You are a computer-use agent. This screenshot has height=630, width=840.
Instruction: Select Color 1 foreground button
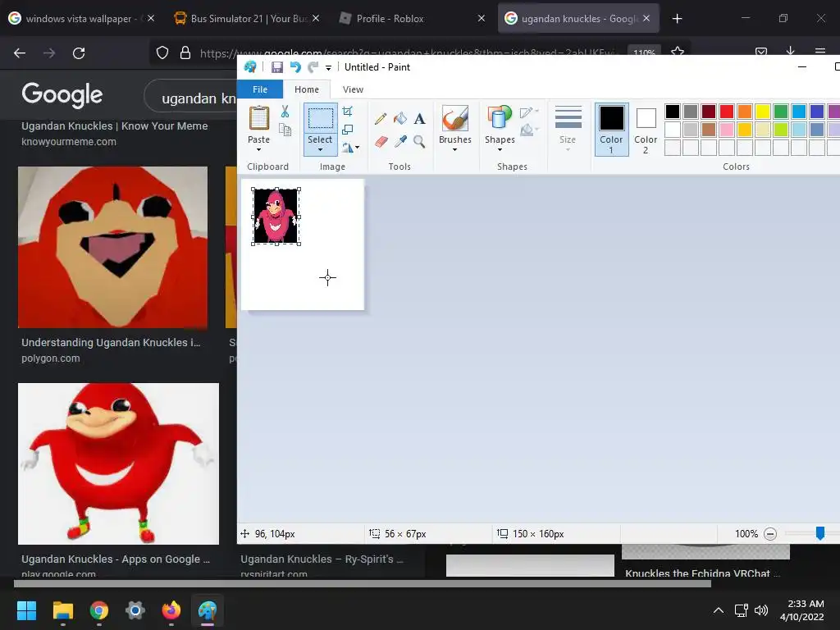tap(611, 130)
